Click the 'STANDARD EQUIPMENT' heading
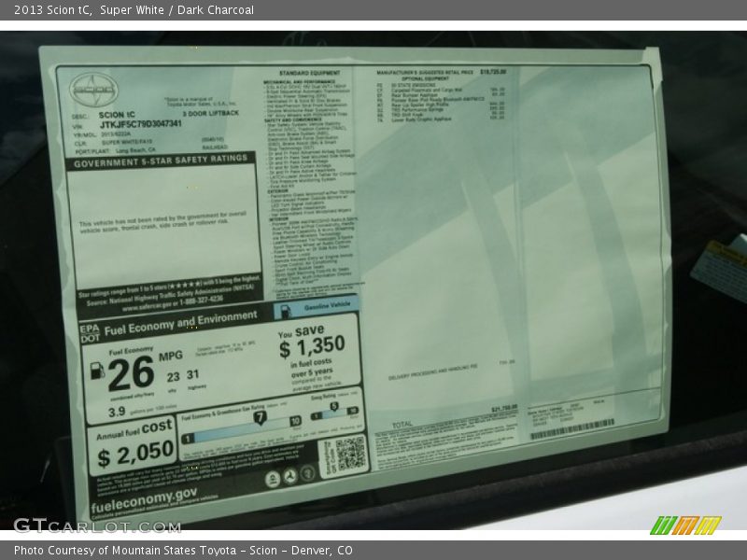This screenshot has height=560, width=747. [x=310, y=73]
